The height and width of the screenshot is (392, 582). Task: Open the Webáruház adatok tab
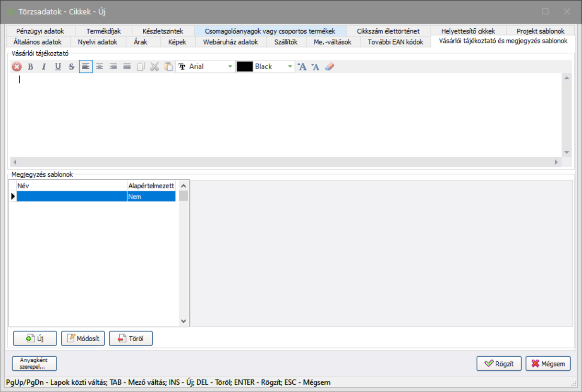pyautogui.click(x=230, y=42)
